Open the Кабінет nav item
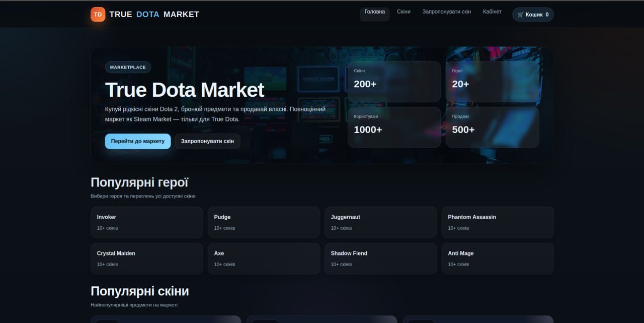Screen dimensions: 644x323 click(x=492, y=12)
